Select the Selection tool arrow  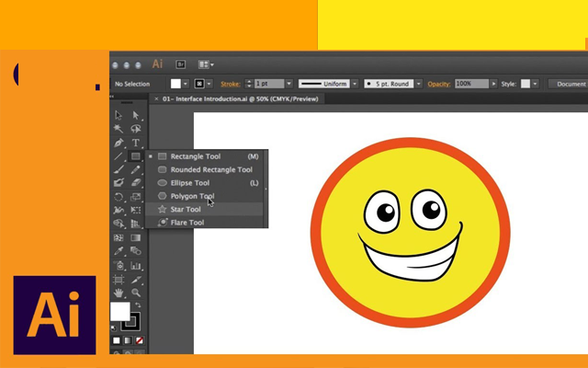tap(119, 115)
